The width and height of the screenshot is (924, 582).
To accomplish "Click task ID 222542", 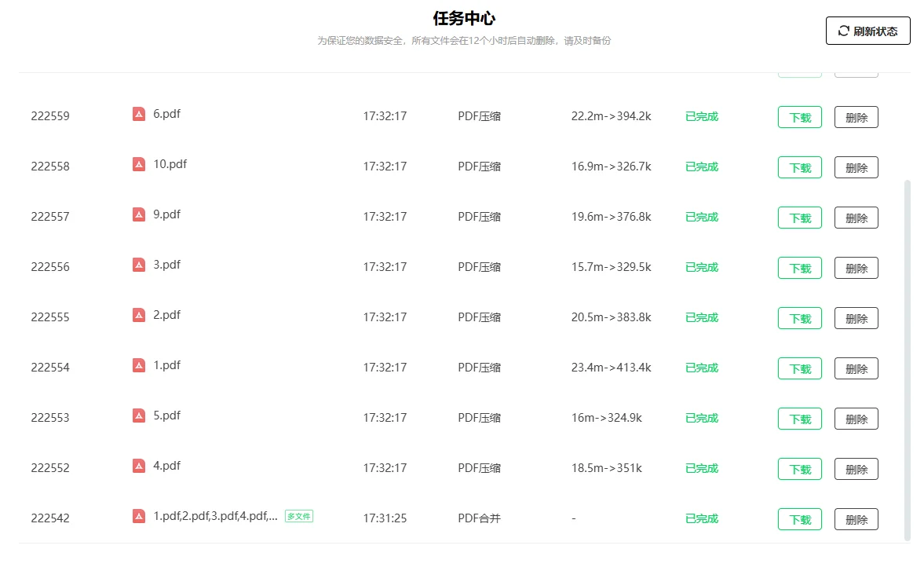I will point(50,518).
